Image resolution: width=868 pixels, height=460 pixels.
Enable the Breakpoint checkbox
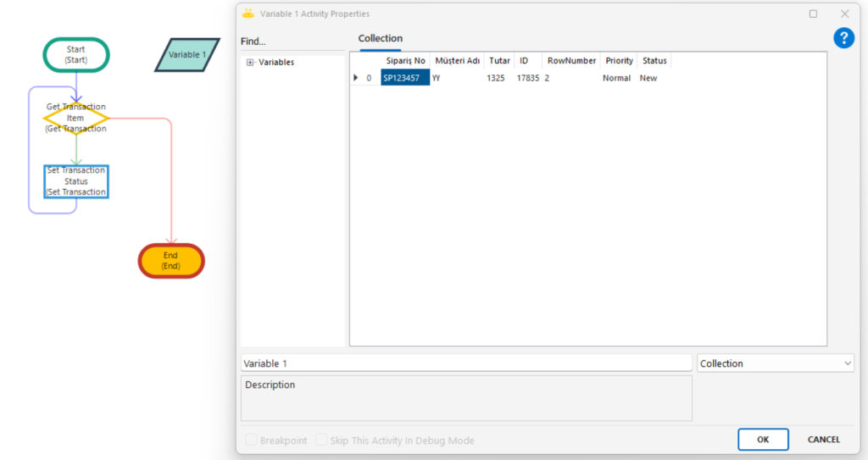tap(252, 441)
